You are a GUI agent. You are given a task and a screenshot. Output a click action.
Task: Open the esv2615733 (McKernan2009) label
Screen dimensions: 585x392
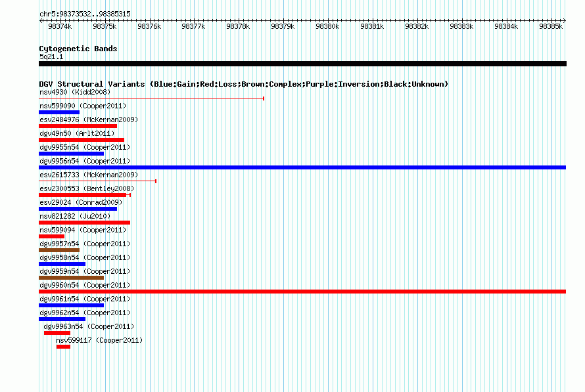[89, 175]
